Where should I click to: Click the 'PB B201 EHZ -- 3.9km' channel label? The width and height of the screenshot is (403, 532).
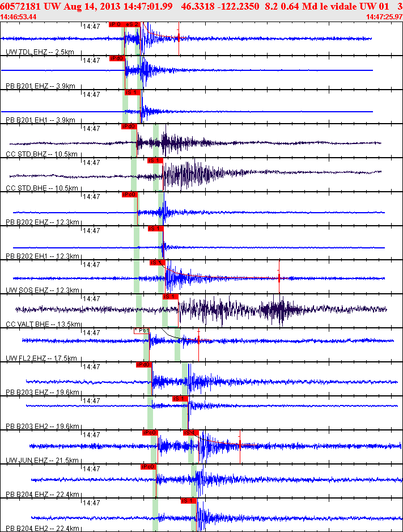pyautogui.click(x=41, y=86)
